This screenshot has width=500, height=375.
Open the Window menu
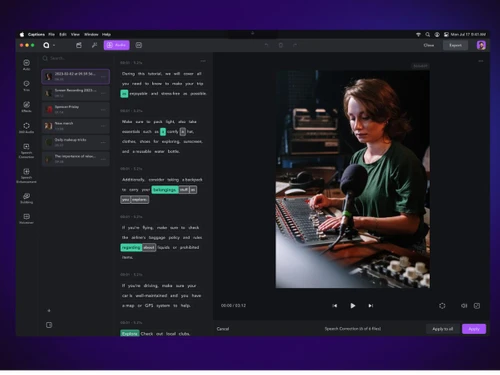[91, 34]
